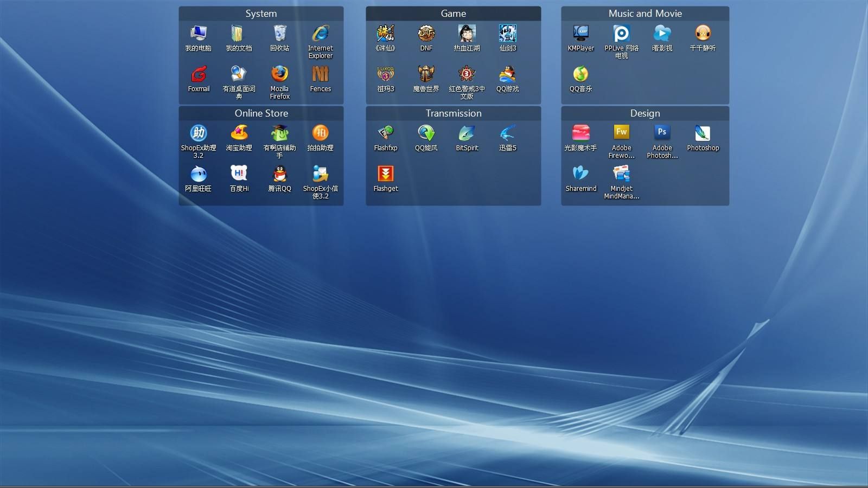This screenshot has width=868, height=488.
Task: Select the Game fence title bar
Action: pyautogui.click(x=453, y=14)
